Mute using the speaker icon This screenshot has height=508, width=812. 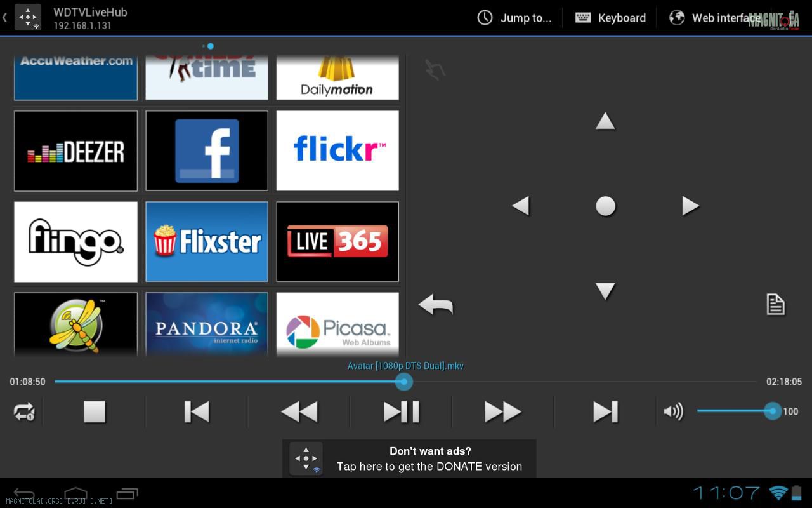tap(673, 411)
